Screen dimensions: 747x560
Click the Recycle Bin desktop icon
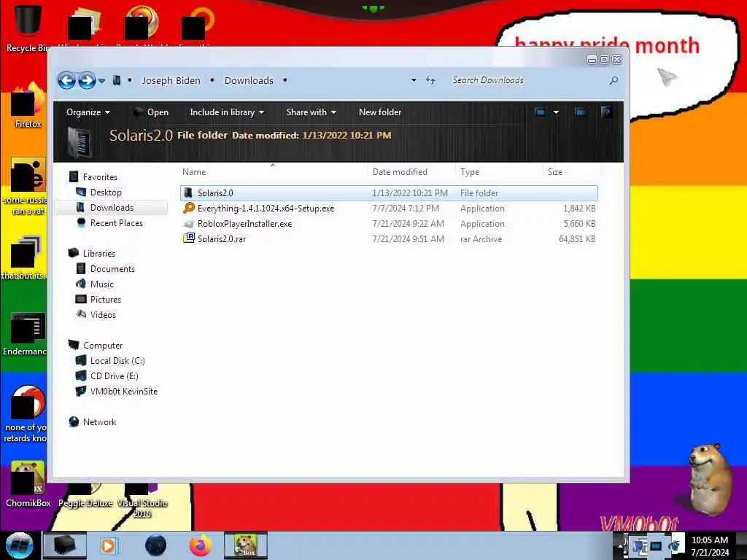tap(26, 28)
